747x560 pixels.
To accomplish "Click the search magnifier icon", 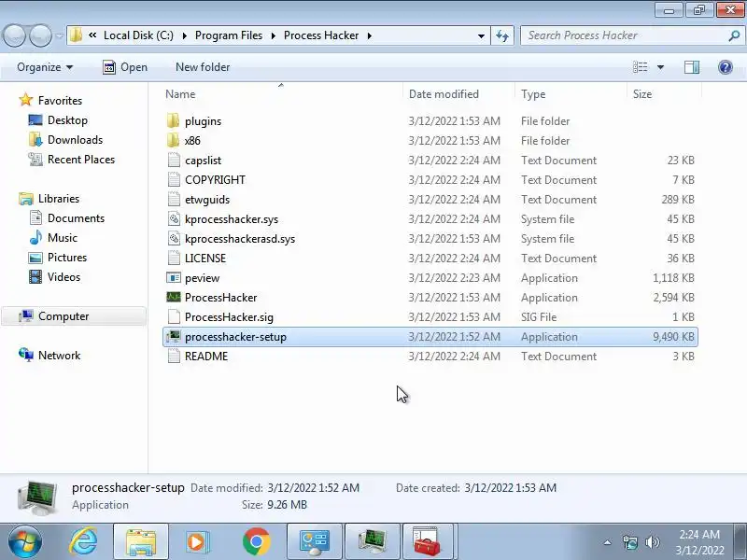I will [x=734, y=35].
